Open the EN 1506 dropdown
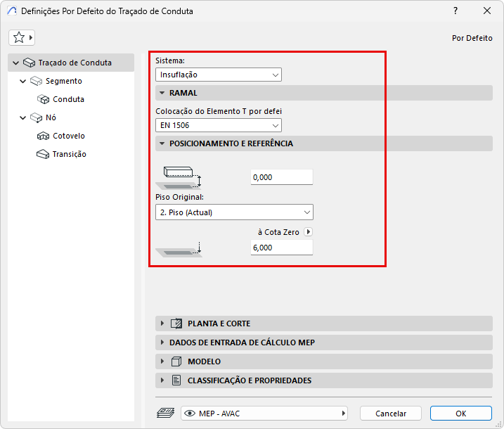 coord(218,125)
